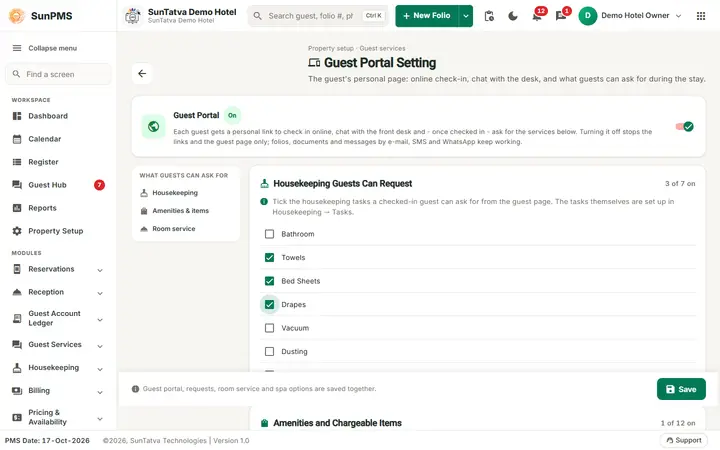
Task: Click the Amenities and Chargeable Items icon
Action: (264, 423)
